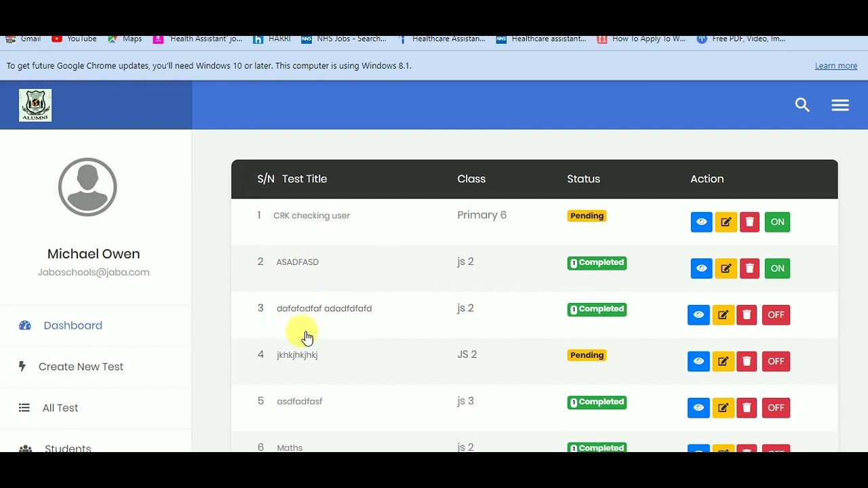Open the YouTube bookmark
The width and height of the screenshot is (868, 488).
pyautogui.click(x=74, y=39)
